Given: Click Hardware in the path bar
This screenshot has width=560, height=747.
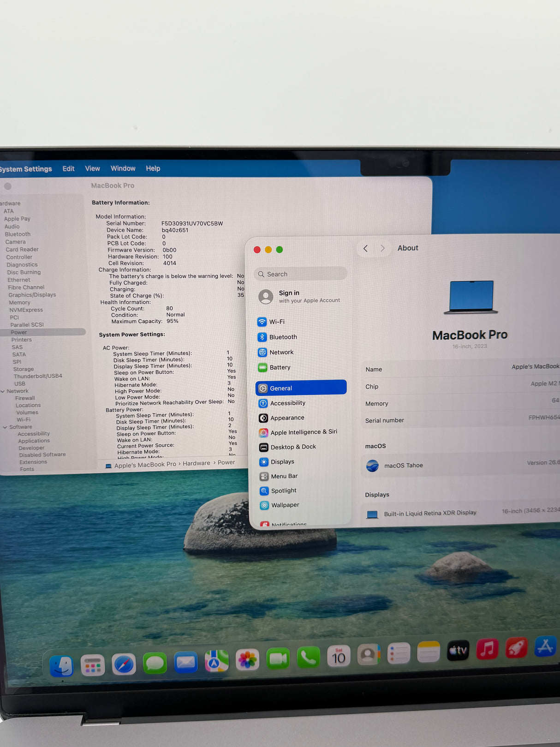Looking at the screenshot, I should (x=196, y=463).
